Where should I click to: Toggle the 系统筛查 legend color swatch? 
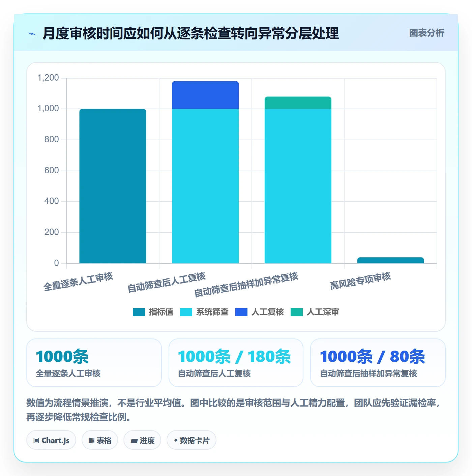pyautogui.click(x=186, y=312)
